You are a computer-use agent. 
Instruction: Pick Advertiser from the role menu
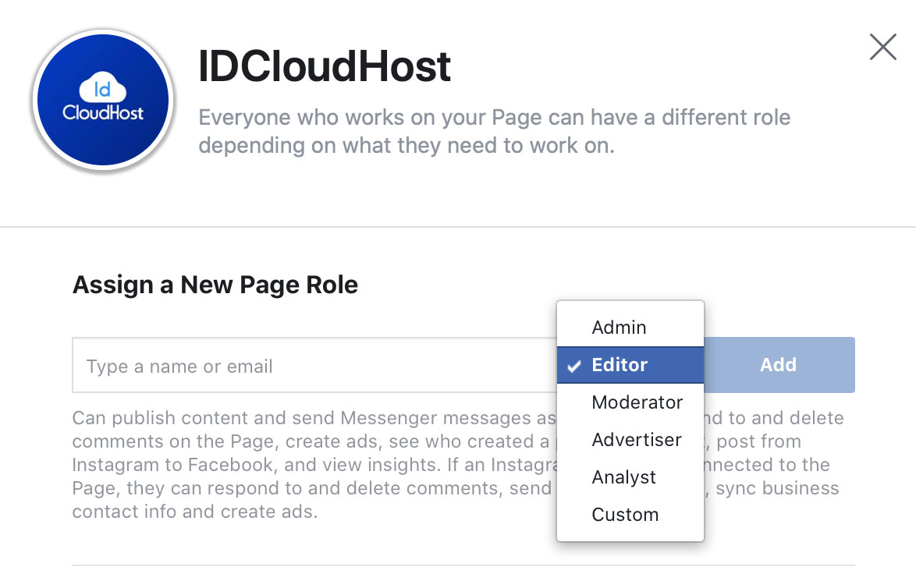click(x=637, y=439)
